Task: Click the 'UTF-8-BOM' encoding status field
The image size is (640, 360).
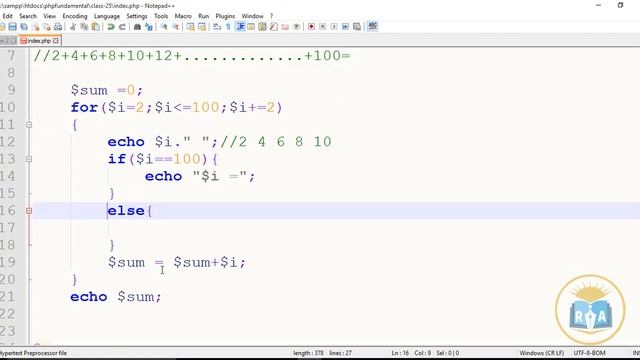Action: pyautogui.click(x=589, y=353)
